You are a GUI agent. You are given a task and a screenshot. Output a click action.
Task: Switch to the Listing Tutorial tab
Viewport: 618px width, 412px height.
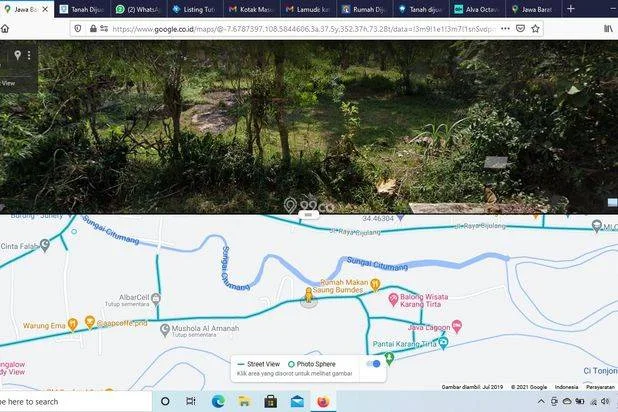[194, 9]
